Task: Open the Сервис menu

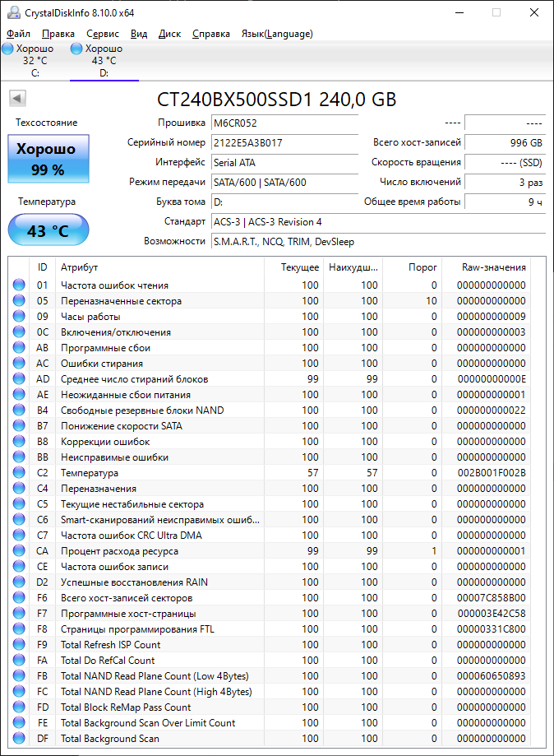Action: point(103,34)
